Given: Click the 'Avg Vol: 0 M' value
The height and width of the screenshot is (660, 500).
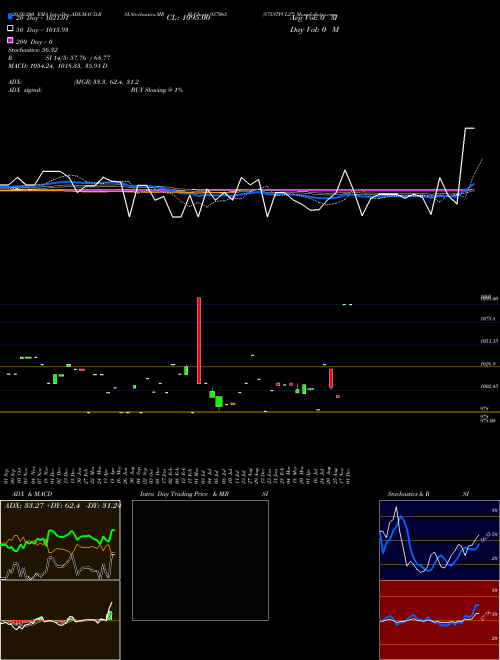Looking at the screenshot, I should pos(314,18).
